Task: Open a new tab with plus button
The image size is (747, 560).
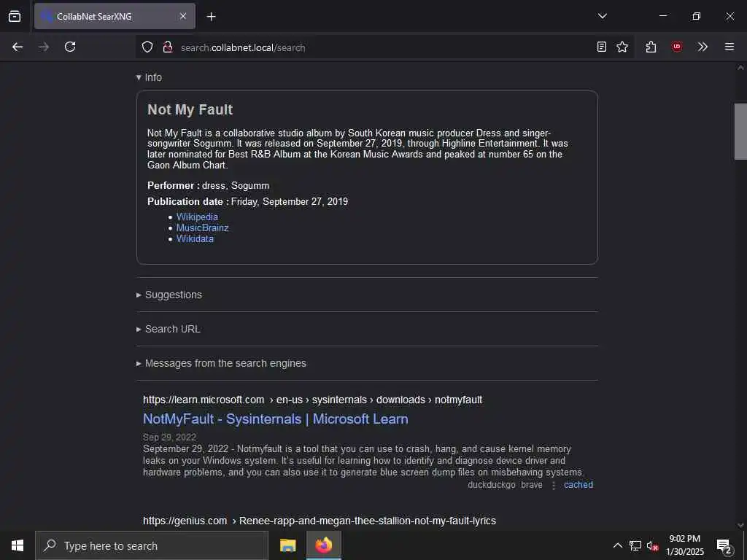Action: pyautogui.click(x=211, y=17)
